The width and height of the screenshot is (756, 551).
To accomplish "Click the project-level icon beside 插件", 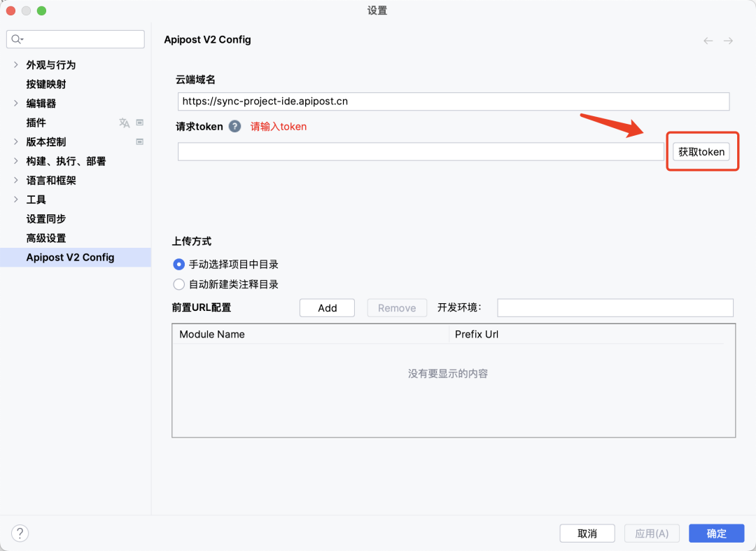I will tap(140, 123).
